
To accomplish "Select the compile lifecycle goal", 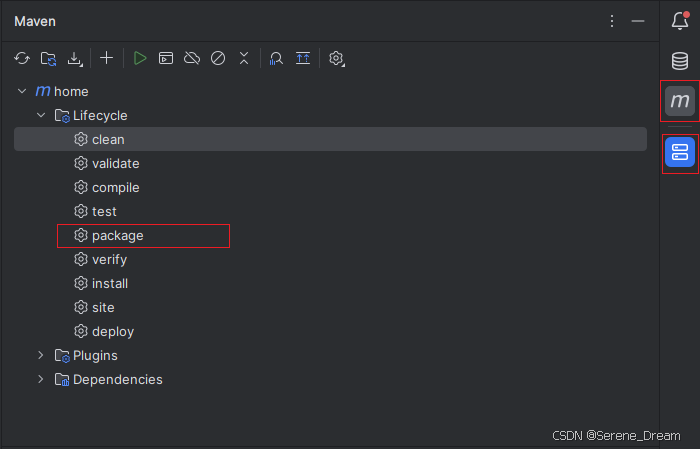I will [330, 187].
